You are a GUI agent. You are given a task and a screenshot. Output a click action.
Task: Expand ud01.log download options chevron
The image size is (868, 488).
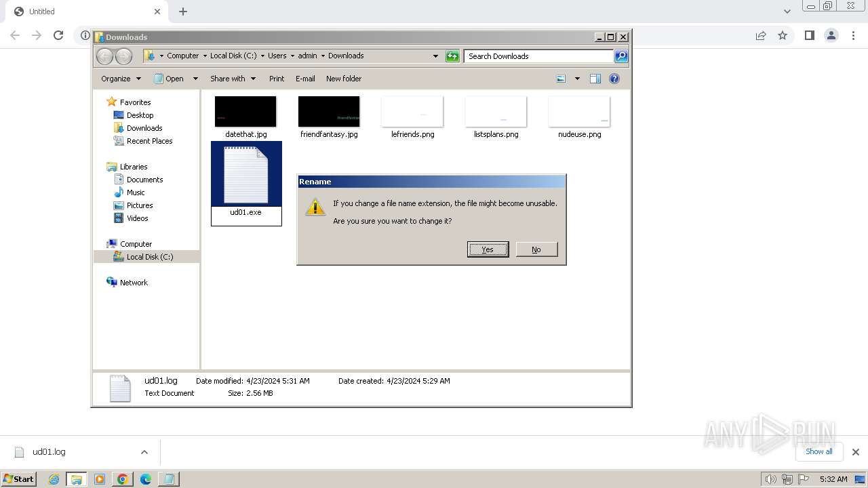144,452
